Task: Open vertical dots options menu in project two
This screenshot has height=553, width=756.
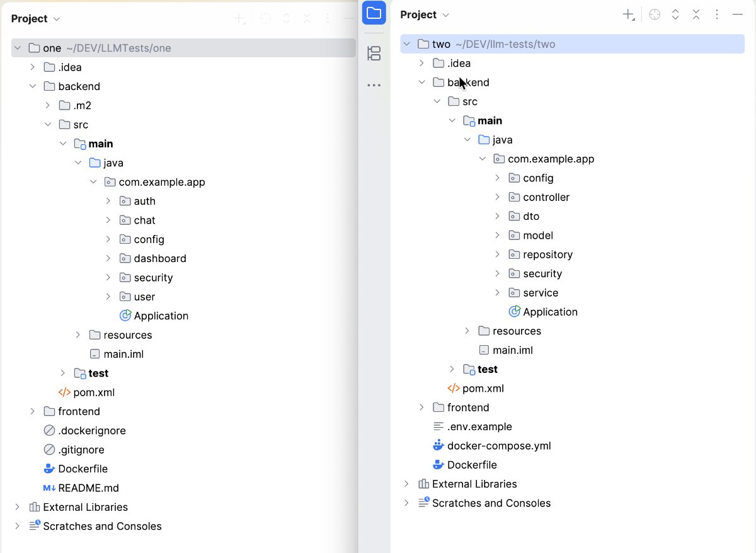Action: click(717, 15)
